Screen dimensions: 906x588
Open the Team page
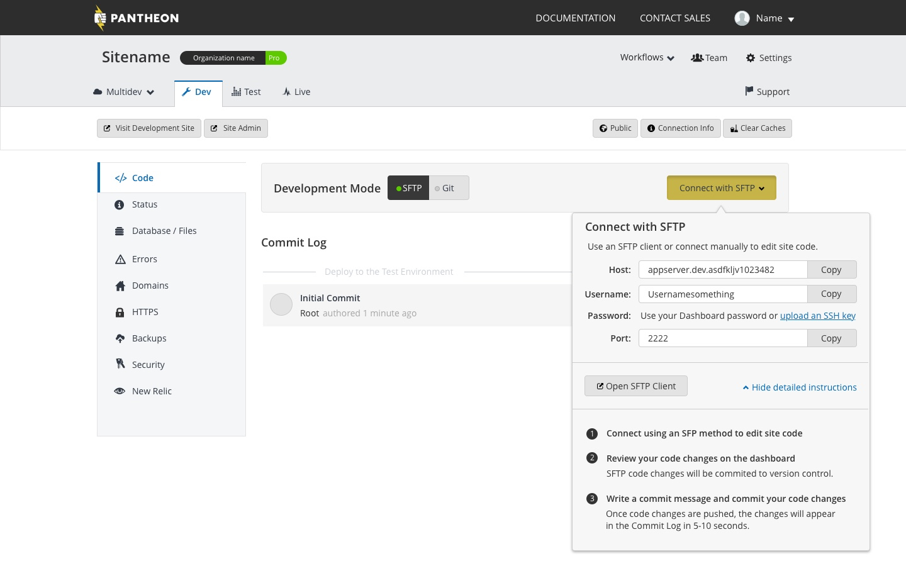[709, 58]
